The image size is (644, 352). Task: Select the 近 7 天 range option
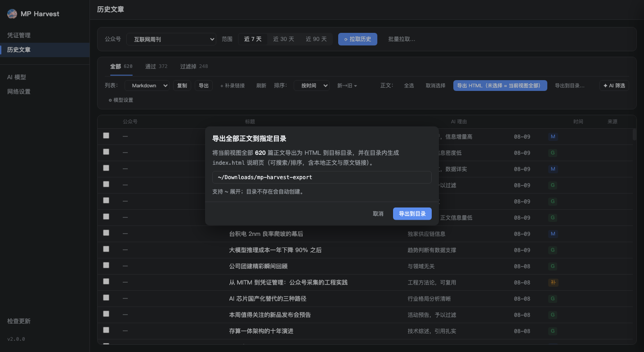253,39
